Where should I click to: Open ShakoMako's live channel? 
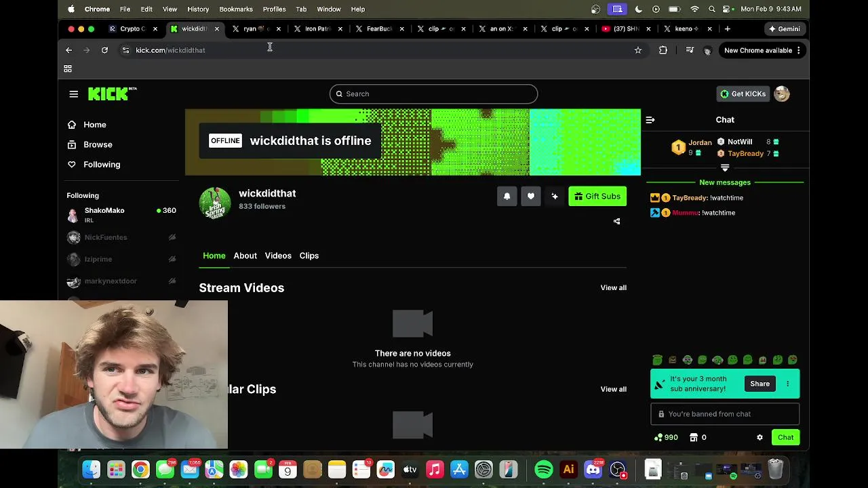(121, 215)
